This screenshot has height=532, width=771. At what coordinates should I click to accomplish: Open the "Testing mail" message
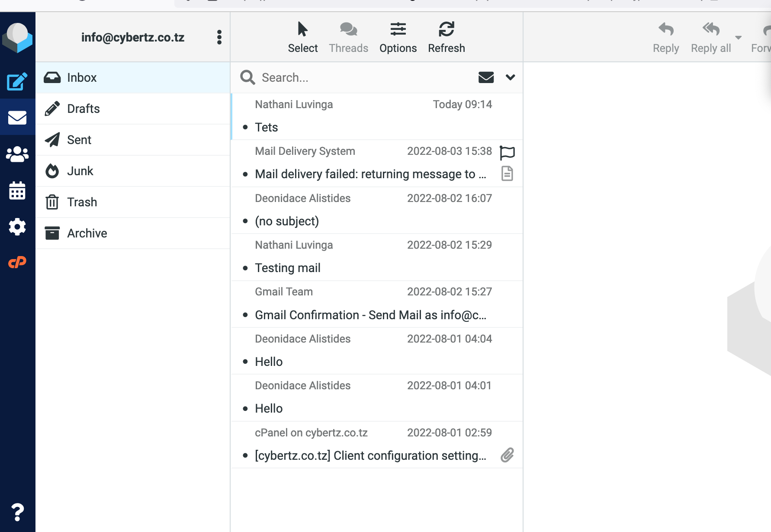click(288, 268)
